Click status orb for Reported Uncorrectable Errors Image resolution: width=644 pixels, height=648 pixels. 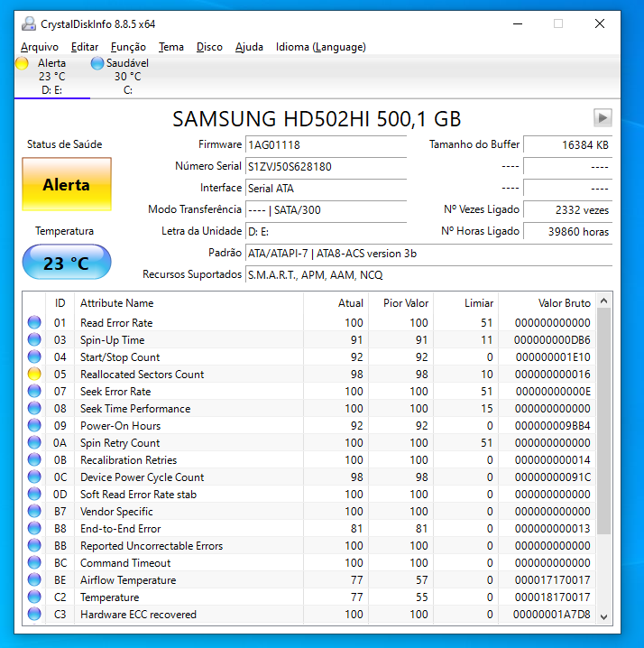(x=34, y=545)
